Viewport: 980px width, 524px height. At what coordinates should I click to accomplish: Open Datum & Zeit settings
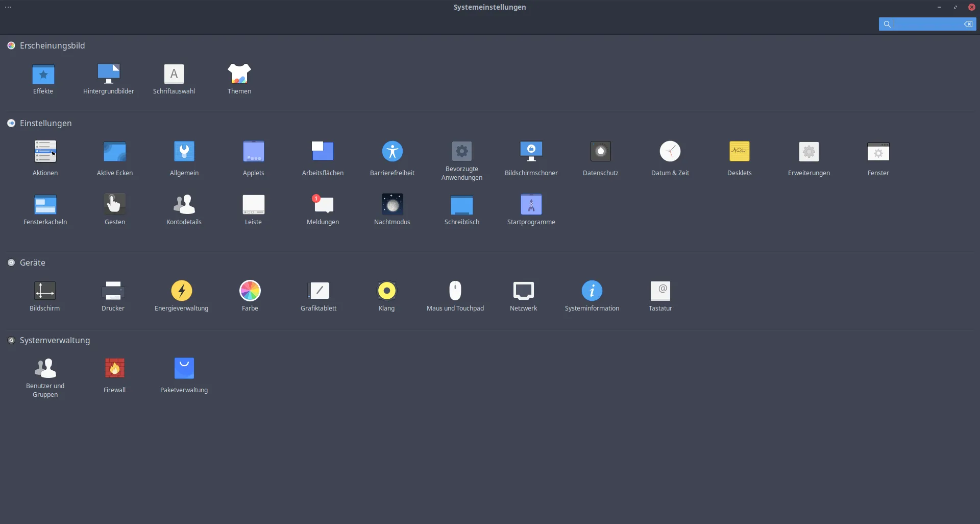point(670,152)
